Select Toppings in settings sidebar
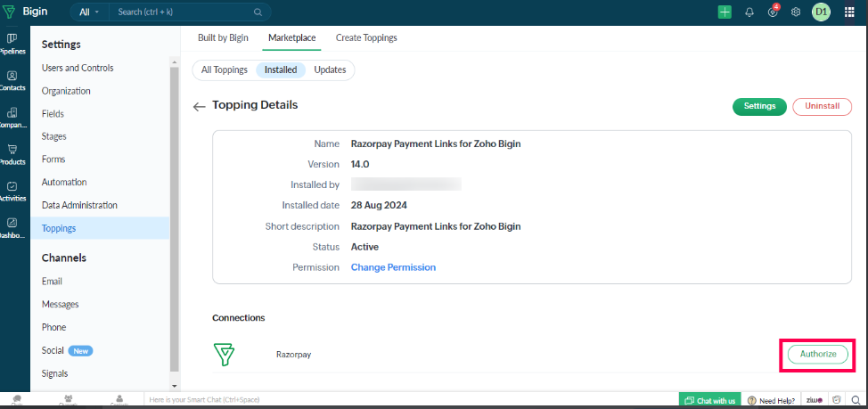The height and width of the screenshot is (409, 868). 100,228
